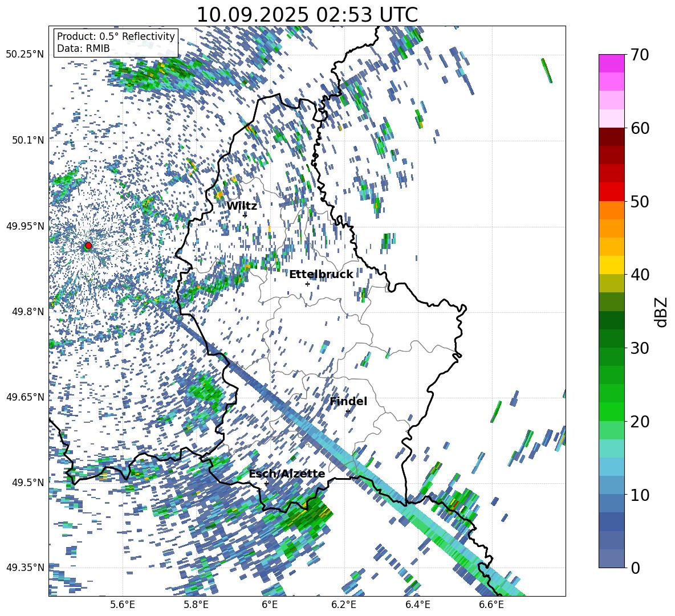Click the Wiltz city label
675x616 pixels.
click(242, 206)
